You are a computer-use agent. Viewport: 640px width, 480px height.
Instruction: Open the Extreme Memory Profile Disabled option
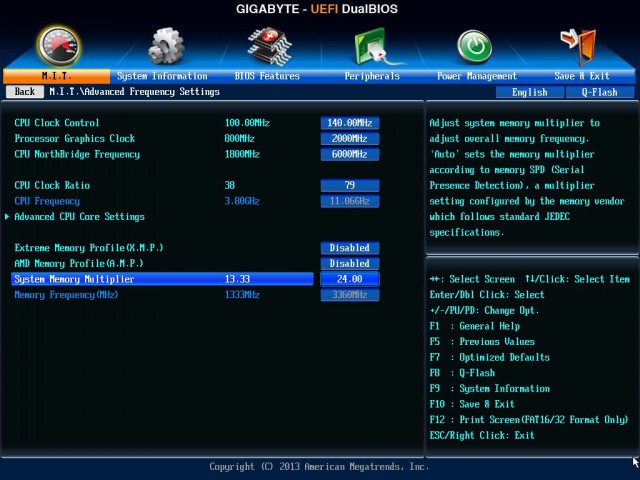(350, 248)
